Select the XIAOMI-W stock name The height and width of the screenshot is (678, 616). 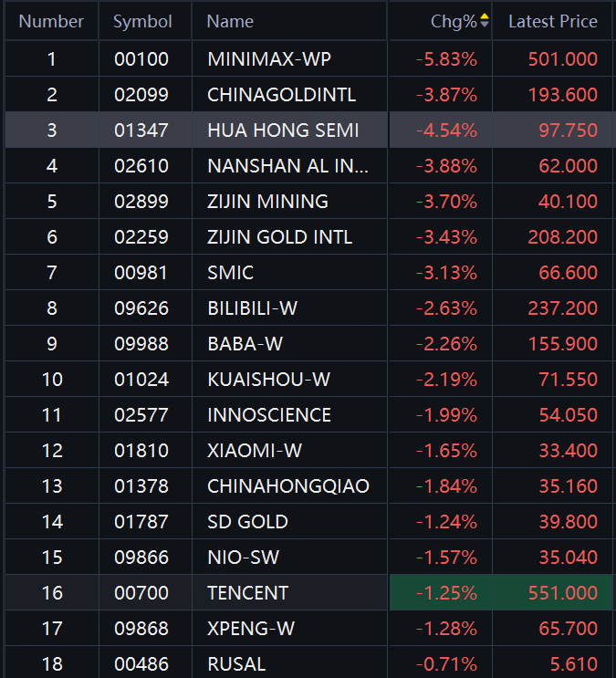tap(255, 451)
